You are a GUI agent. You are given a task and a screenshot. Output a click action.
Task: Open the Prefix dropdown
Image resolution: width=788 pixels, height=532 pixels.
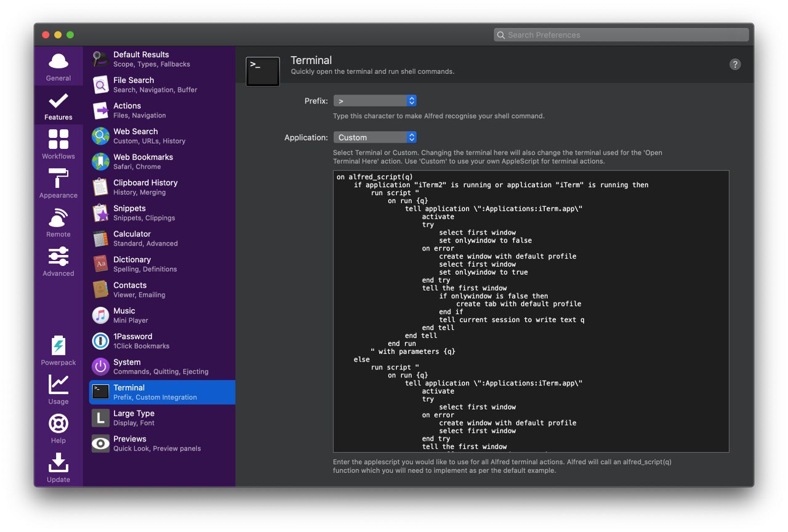(375, 101)
